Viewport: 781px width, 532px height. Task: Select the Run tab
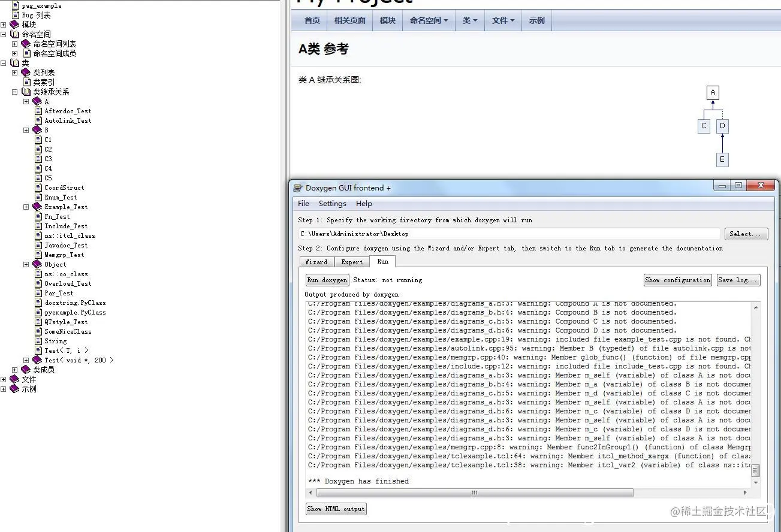[x=382, y=261]
